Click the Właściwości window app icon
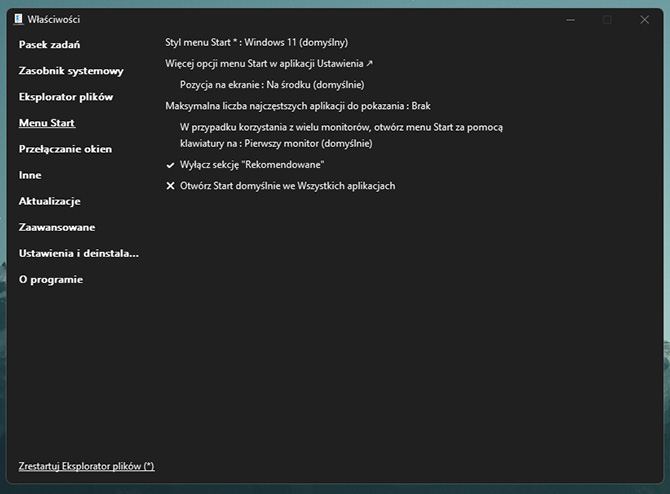The image size is (670, 494). coord(18,19)
